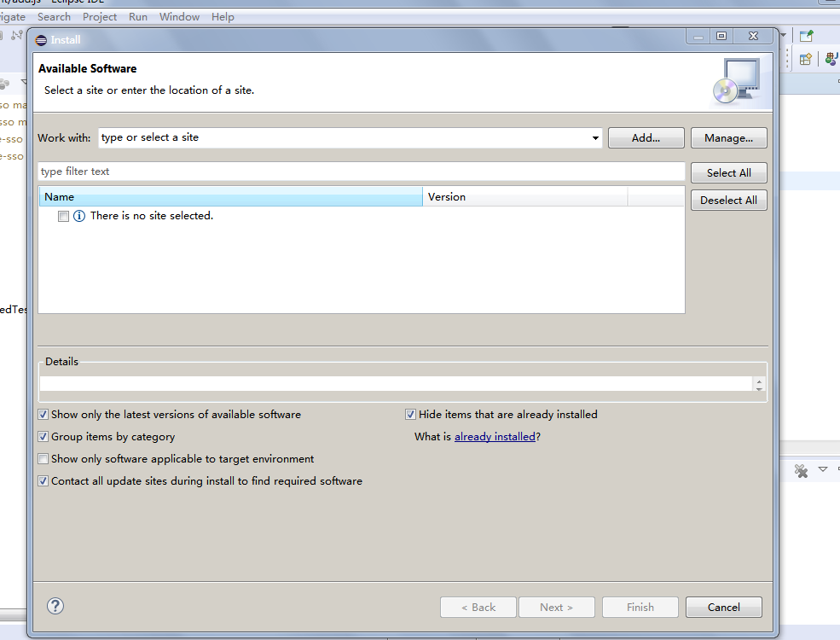Click the Open Perspective icon in Eclipse toolbar
The width and height of the screenshot is (840, 640).
(805, 59)
